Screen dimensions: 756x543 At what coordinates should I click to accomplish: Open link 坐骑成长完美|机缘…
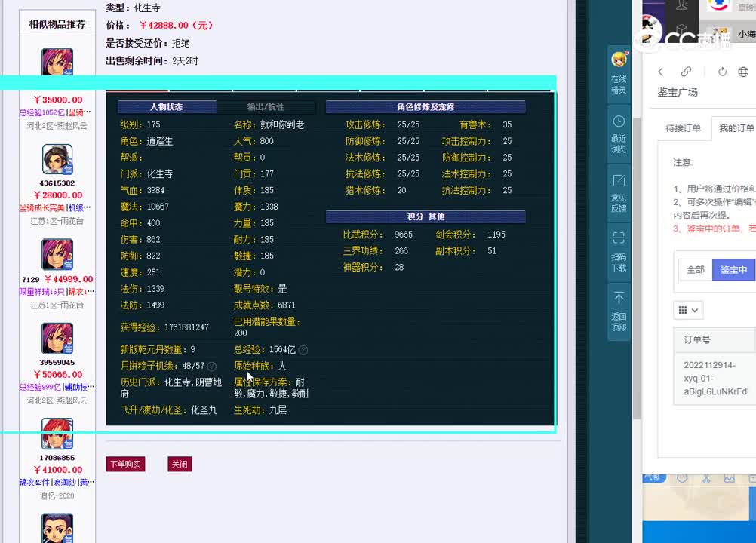(x=55, y=208)
